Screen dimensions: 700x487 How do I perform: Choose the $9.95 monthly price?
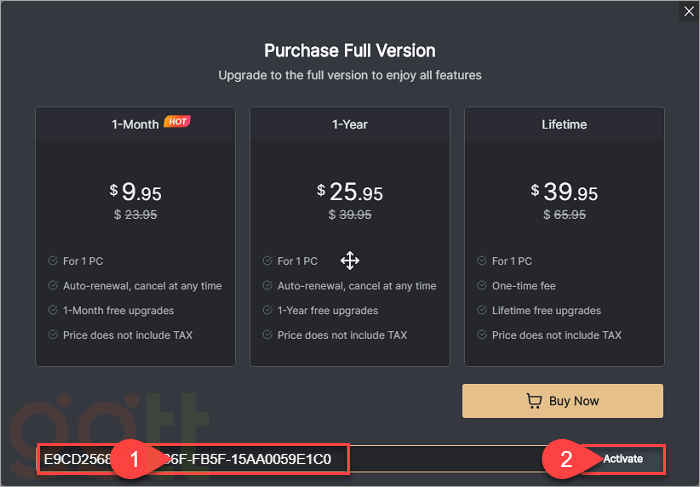[135, 192]
